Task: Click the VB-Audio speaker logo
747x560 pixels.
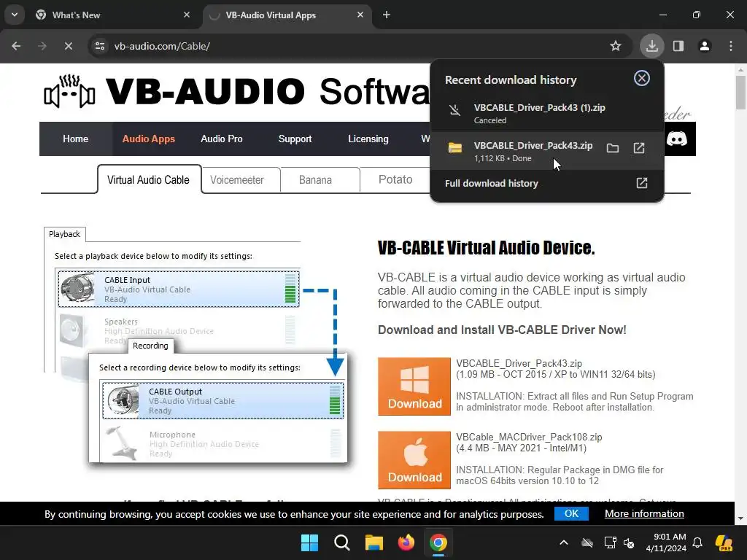Action: 69,91
